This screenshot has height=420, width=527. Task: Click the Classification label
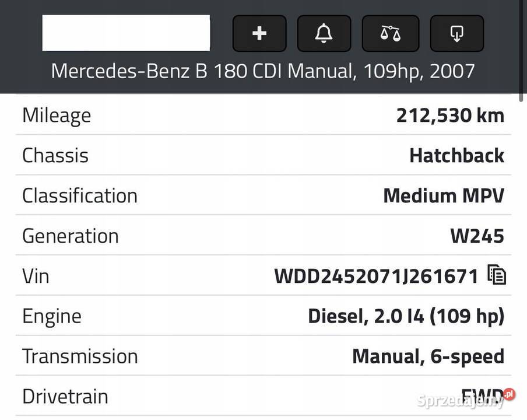point(80,195)
